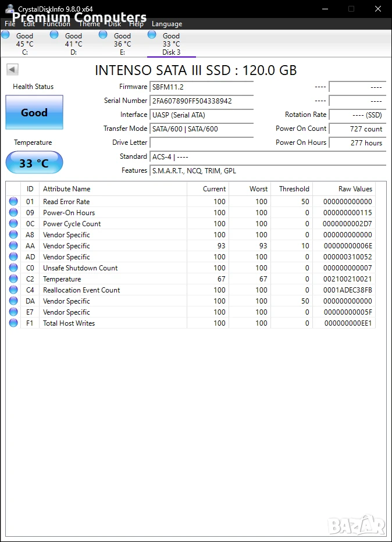392x542 pixels.
Task: Click the Threshold column header
Action: [292, 189]
